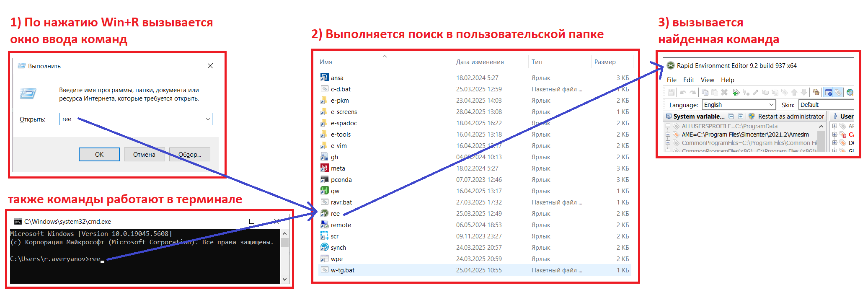Click scroll-up arrow of system variables list
Viewport: 868px width, 295px height.
821,126
